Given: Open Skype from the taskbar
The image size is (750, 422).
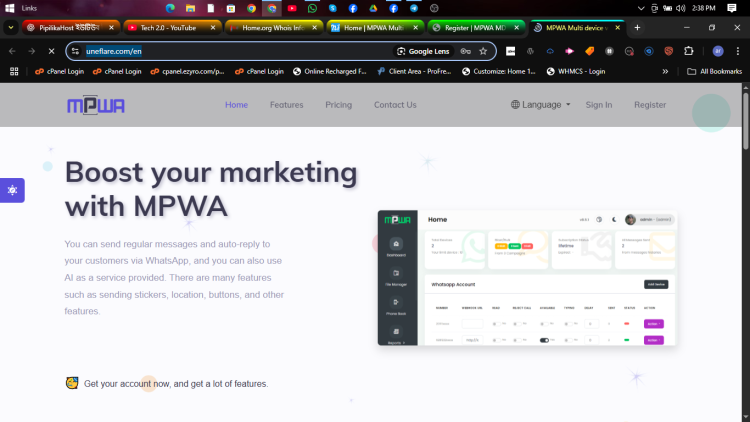Looking at the screenshot, I should point(332,8).
